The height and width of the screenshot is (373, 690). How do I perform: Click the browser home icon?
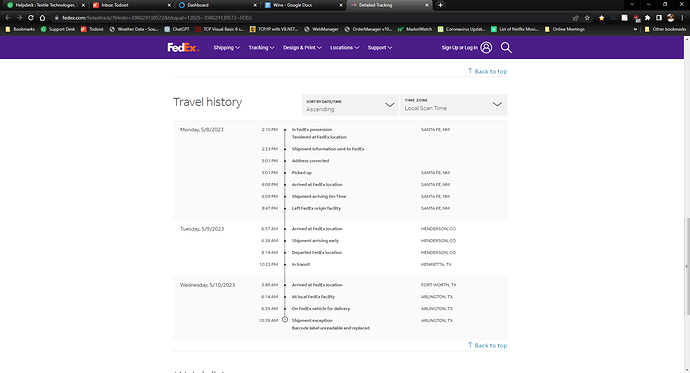pyautogui.click(x=42, y=18)
